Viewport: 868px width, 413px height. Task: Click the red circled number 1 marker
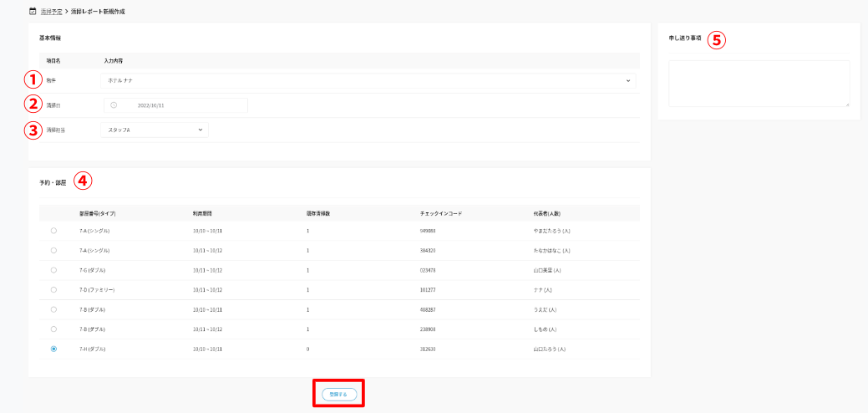pyautogui.click(x=32, y=80)
